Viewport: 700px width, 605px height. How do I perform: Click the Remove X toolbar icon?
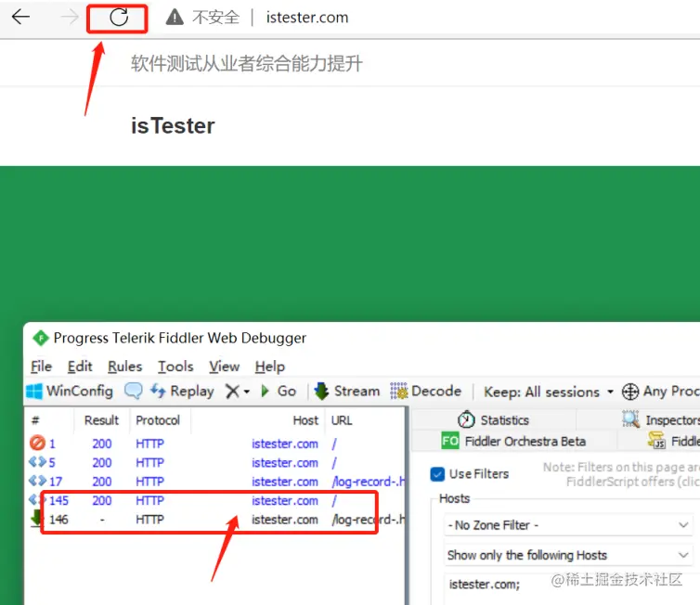[232, 392]
